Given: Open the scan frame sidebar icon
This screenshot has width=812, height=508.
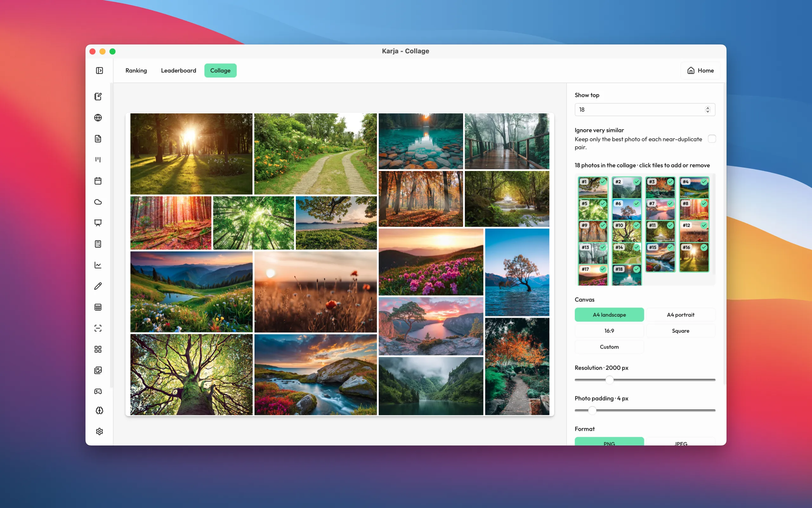Looking at the screenshot, I should (98, 328).
